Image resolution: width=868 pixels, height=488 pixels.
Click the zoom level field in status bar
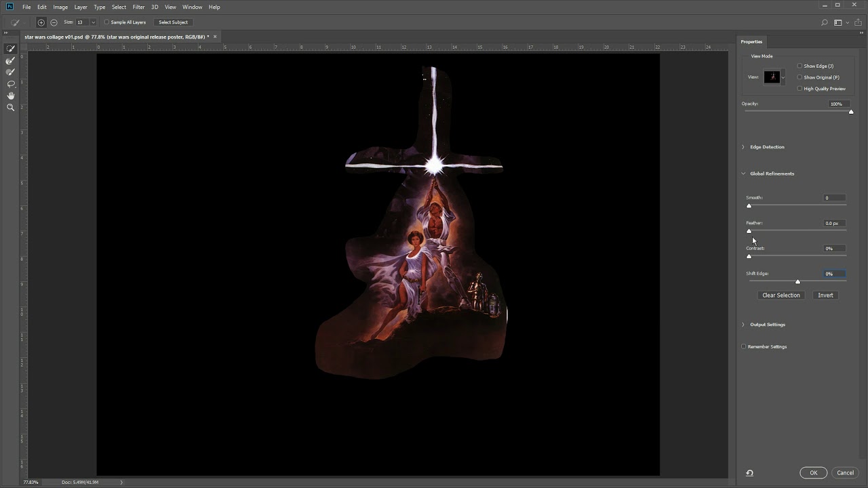[x=31, y=482]
